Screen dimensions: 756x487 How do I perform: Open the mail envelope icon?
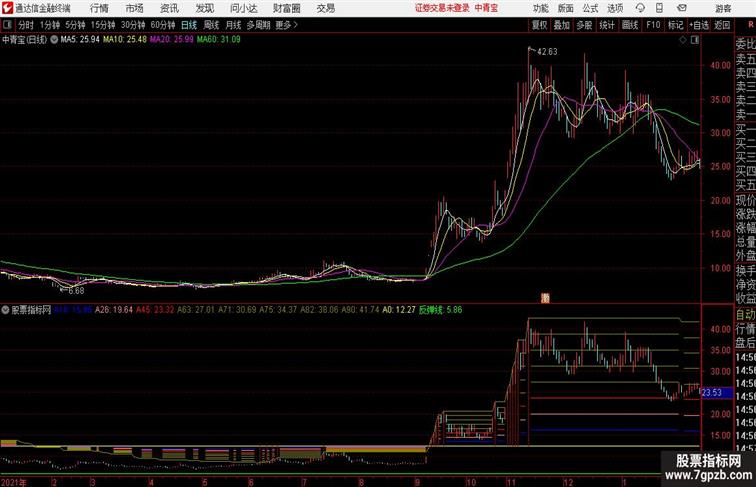click(x=682, y=8)
